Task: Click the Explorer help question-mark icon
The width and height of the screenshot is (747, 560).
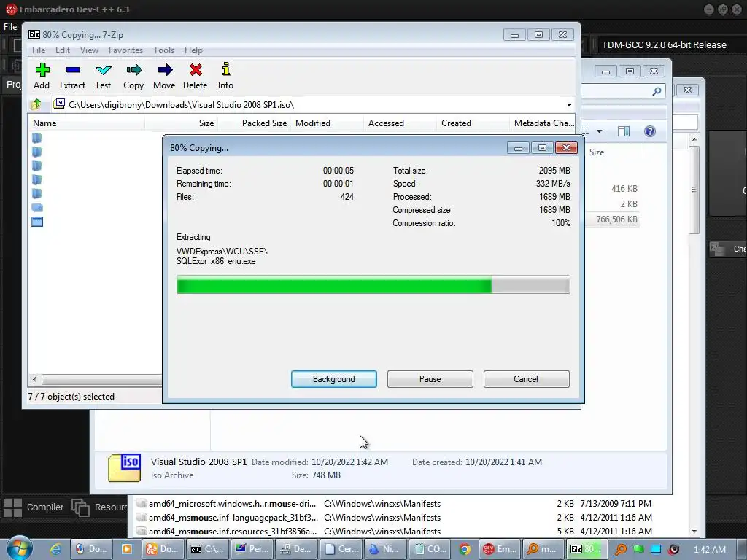Action: pos(649,131)
